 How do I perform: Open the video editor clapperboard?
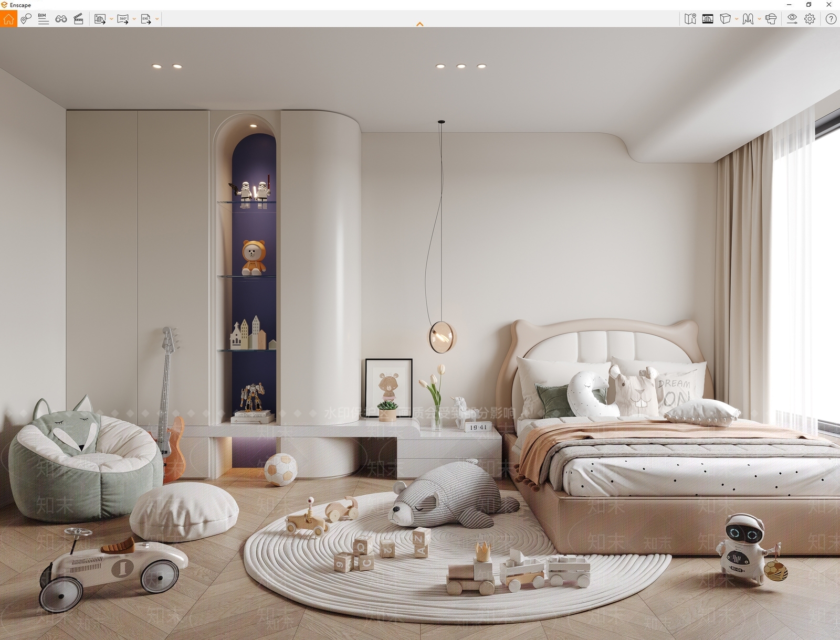tap(78, 19)
